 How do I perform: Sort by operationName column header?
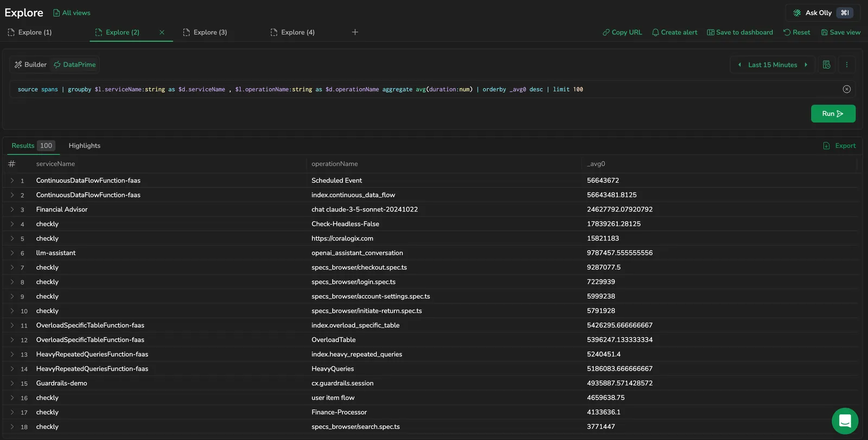coord(335,164)
